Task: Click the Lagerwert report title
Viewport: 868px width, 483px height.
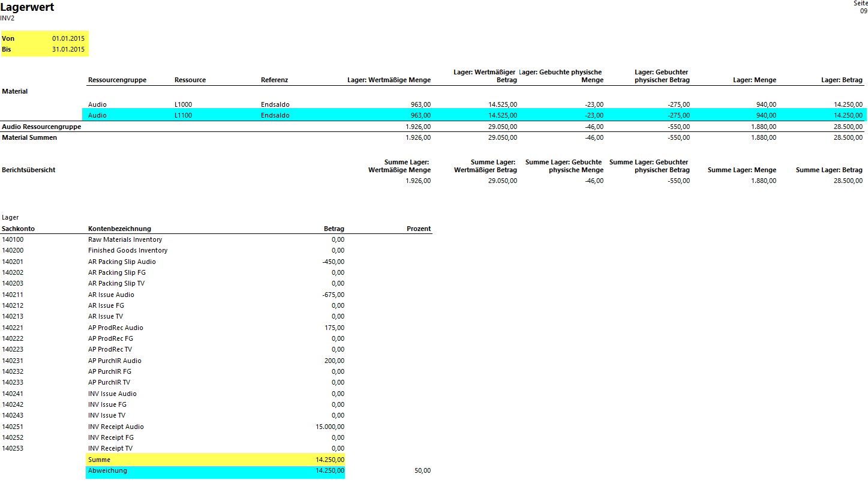Action: pyautogui.click(x=27, y=7)
